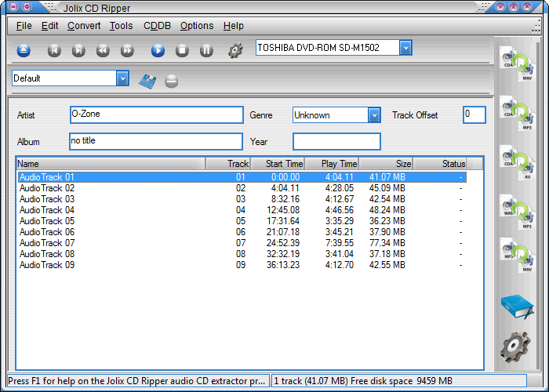This screenshot has width=549, height=392.
Task: Open the Tools menu
Action: tap(121, 26)
